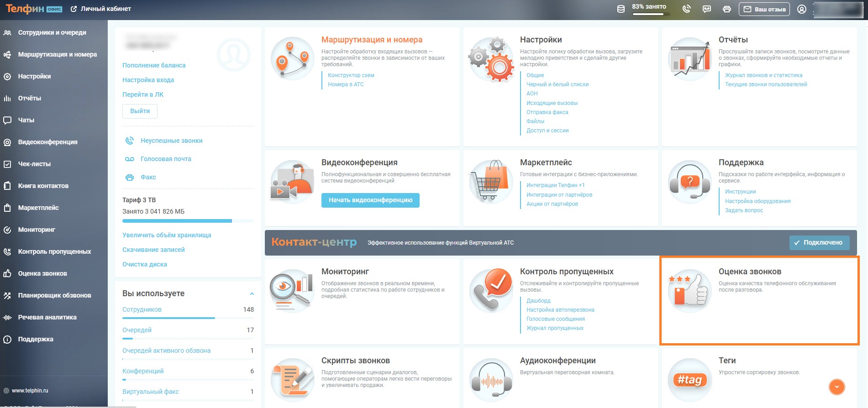This screenshot has height=408, width=868.
Task: Click the Выйти button
Action: coord(140,111)
